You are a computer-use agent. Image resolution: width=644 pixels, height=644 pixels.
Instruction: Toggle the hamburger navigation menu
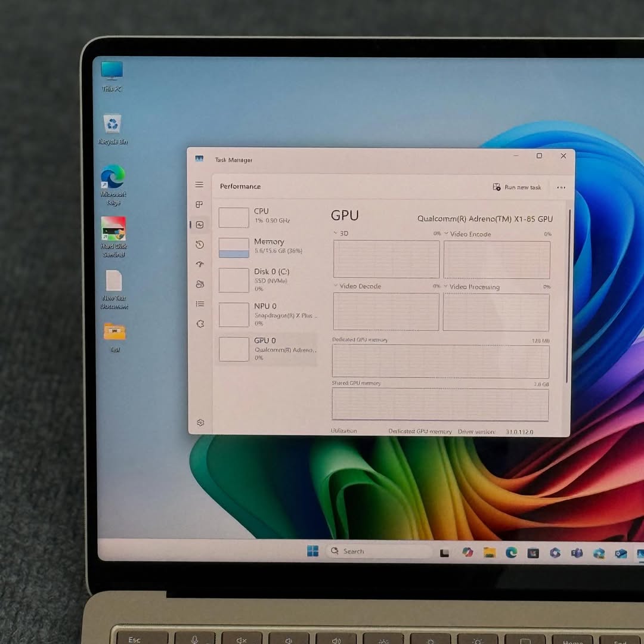pos(199,185)
